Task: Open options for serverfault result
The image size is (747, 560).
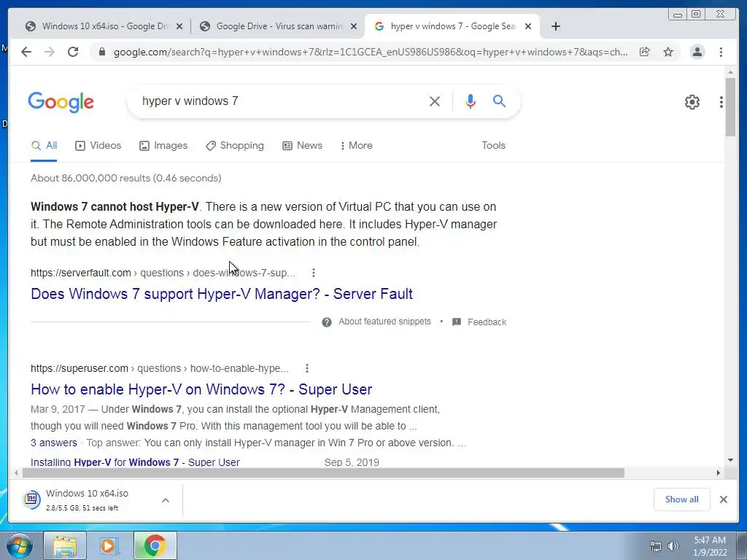Action: tap(313, 273)
